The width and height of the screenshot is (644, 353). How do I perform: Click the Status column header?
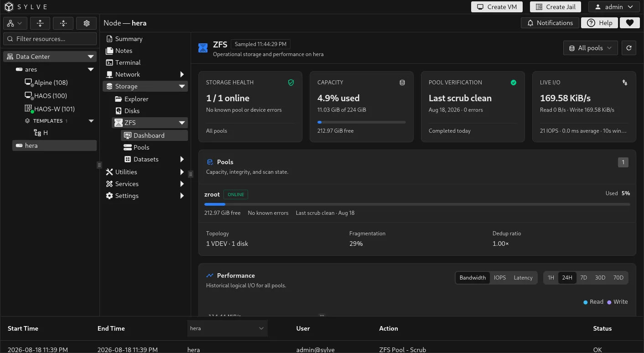pos(602,328)
